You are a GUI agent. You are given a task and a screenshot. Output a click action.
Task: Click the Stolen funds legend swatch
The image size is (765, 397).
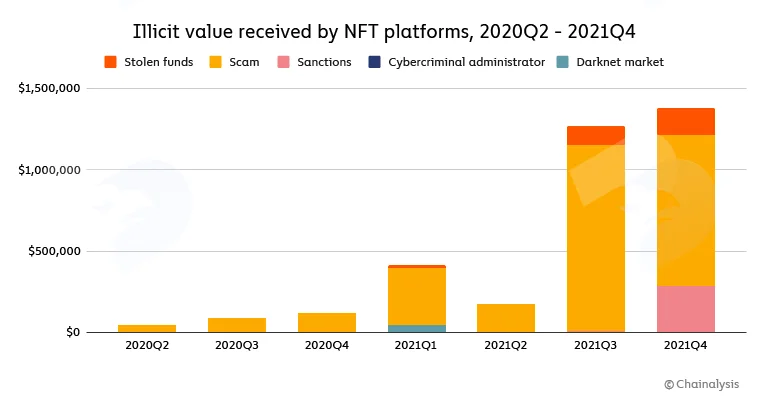[x=110, y=62]
